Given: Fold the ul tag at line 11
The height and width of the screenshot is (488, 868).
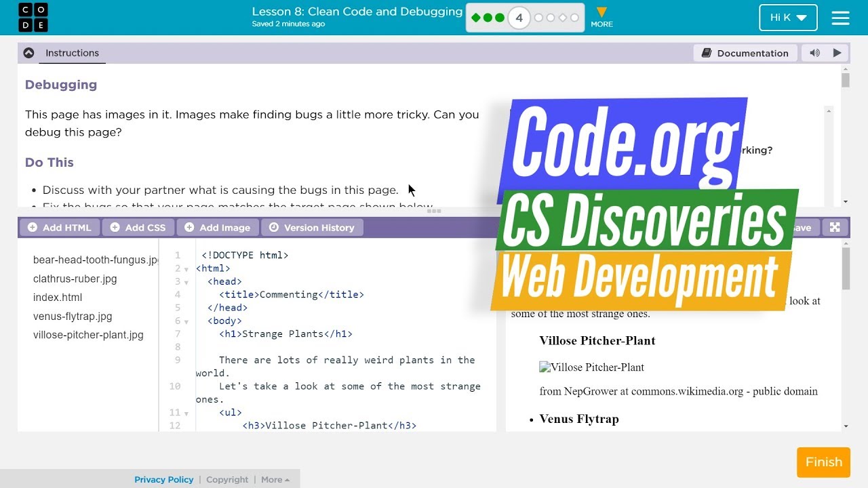Looking at the screenshot, I should coord(186,413).
